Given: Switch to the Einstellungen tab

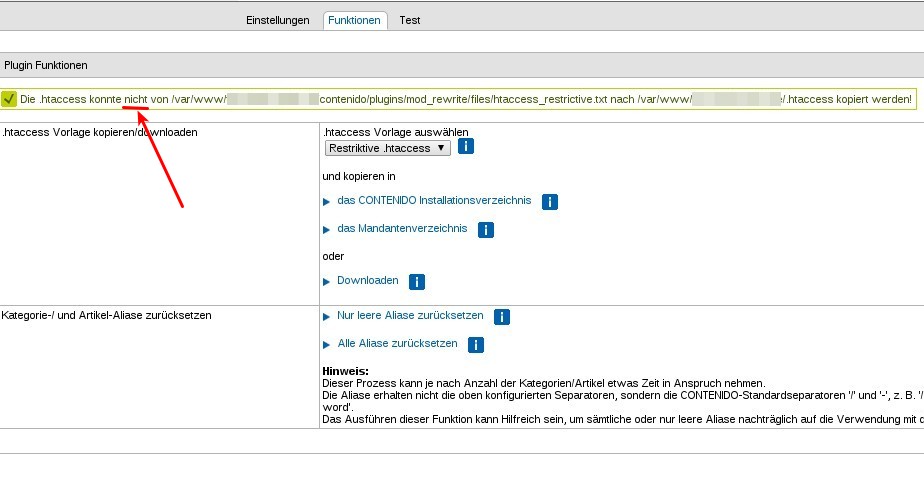Looking at the screenshot, I should pyautogui.click(x=278, y=20).
